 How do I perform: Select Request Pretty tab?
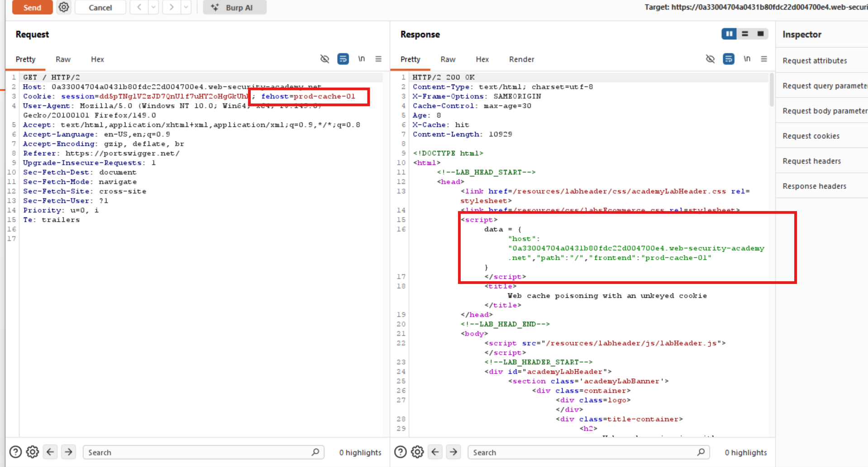[25, 59]
